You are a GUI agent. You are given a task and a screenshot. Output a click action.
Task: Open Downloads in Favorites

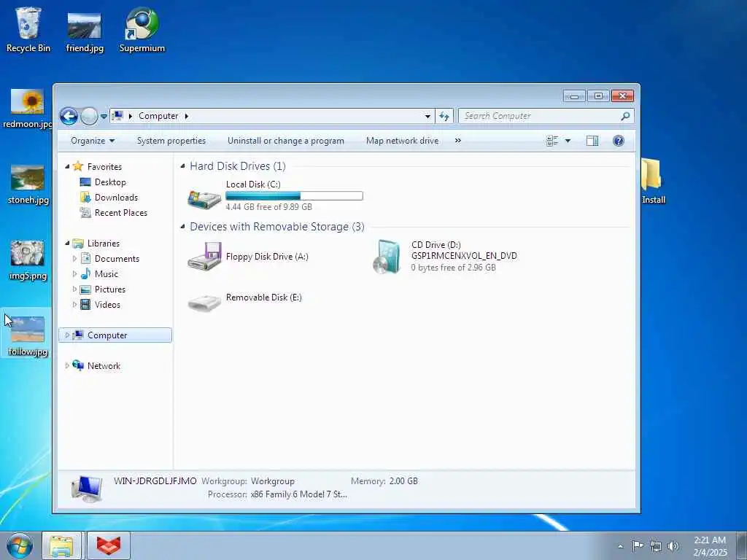click(116, 197)
